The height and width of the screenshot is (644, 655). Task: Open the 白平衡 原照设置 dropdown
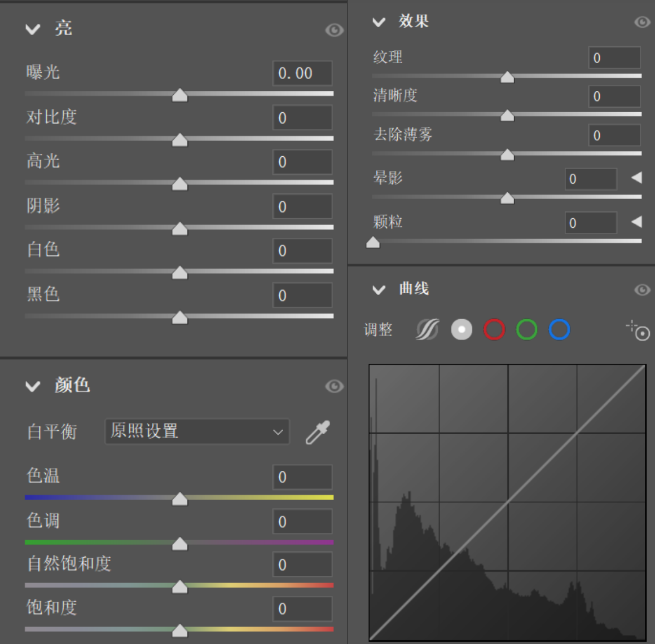click(197, 432)
